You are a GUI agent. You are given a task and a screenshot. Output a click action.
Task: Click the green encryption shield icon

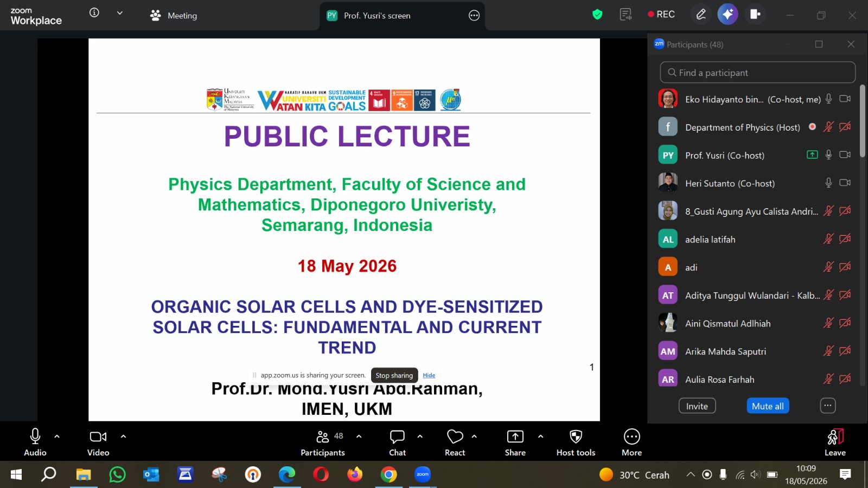pyautogui.click(x=597, y=15)
